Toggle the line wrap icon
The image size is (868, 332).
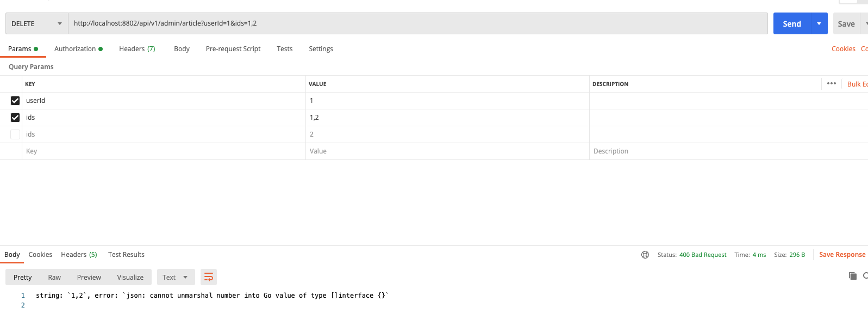[x=209, y=277]
